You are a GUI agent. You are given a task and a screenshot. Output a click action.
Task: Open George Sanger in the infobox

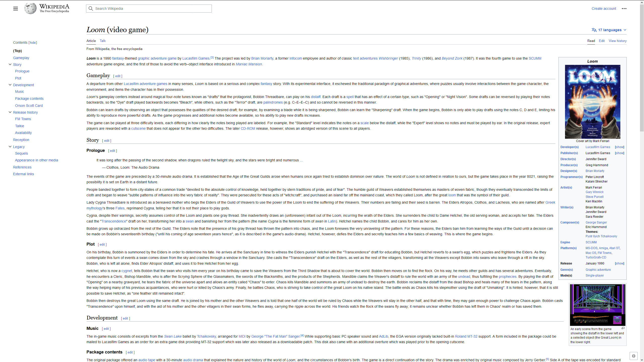click(x=596, y=222)
